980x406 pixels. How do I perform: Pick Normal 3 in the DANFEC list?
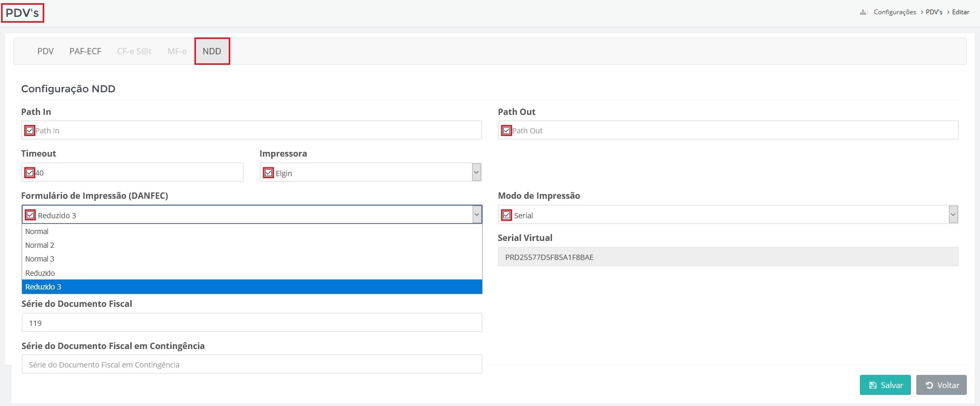(252, 259)
